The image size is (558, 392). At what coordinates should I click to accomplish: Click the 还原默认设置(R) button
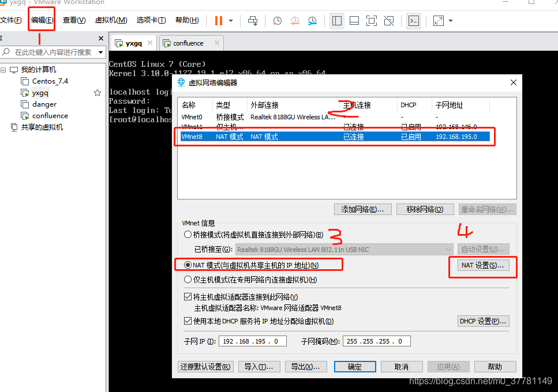click(205, 367)
